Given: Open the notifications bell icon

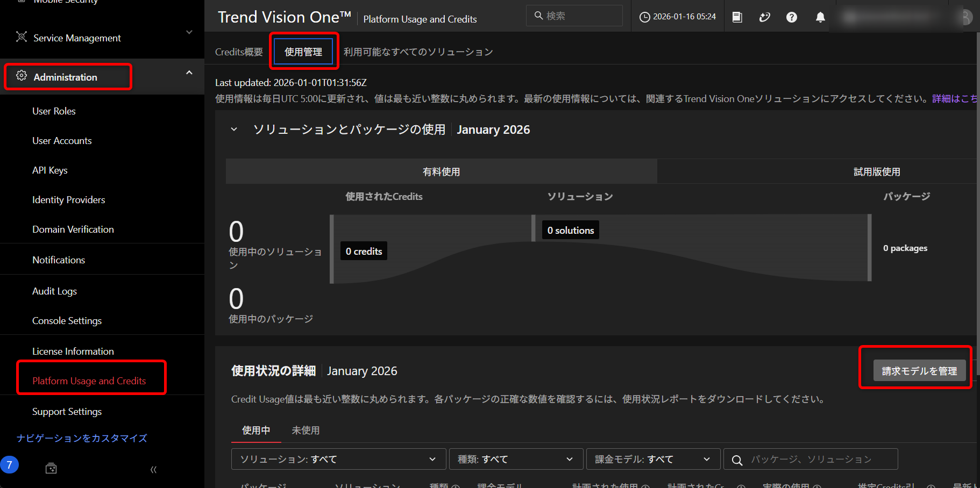Looking at the screenshot, I should coord(820,16).
